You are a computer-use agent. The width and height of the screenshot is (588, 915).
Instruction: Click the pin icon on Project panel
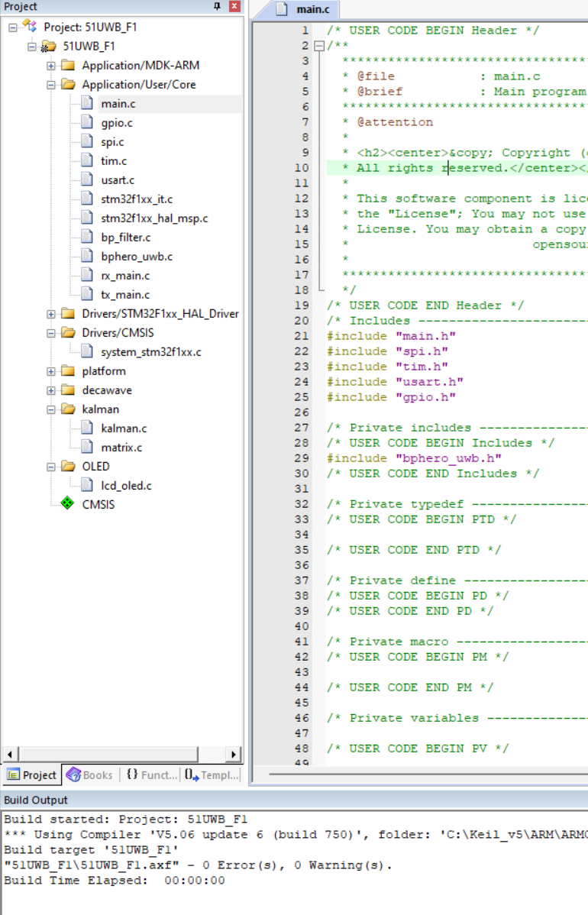(x=217, y=6)
